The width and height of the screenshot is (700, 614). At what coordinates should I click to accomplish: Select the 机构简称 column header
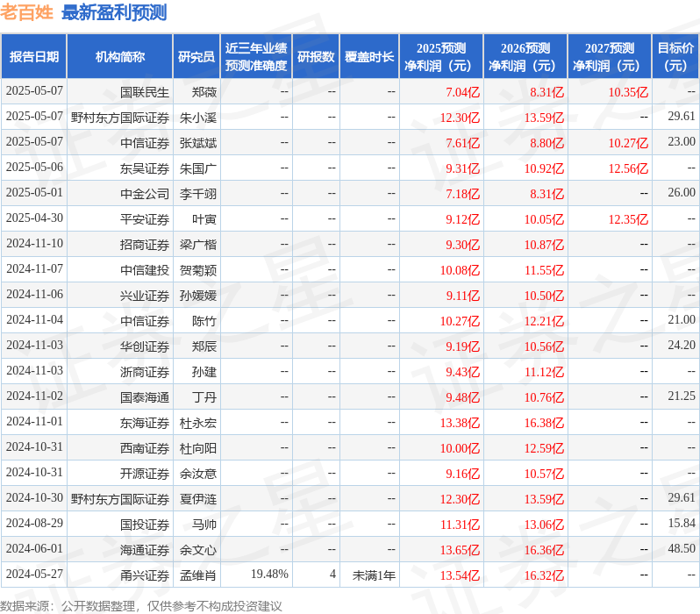pyautogui.click(x=119, y=57)
